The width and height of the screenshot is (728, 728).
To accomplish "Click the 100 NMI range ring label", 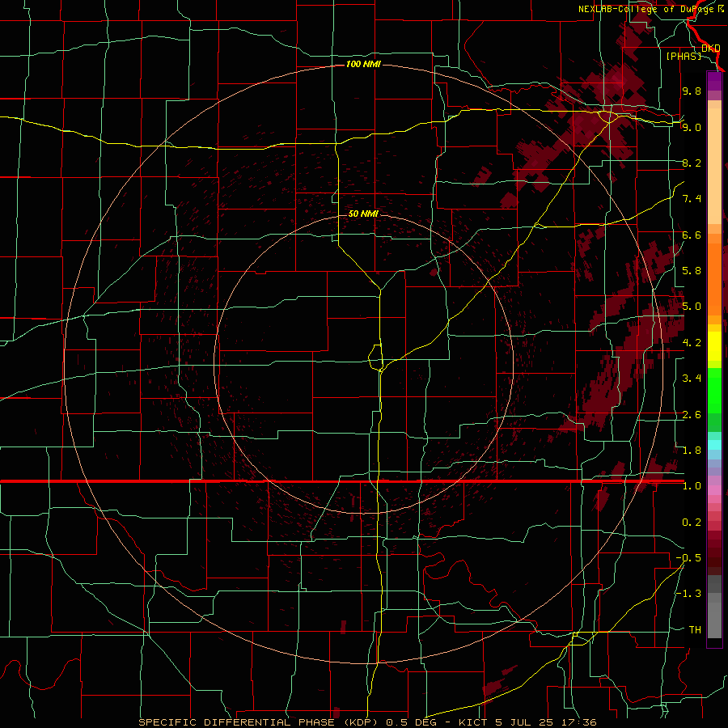I will pyautogui.click(x=363, y=64).
